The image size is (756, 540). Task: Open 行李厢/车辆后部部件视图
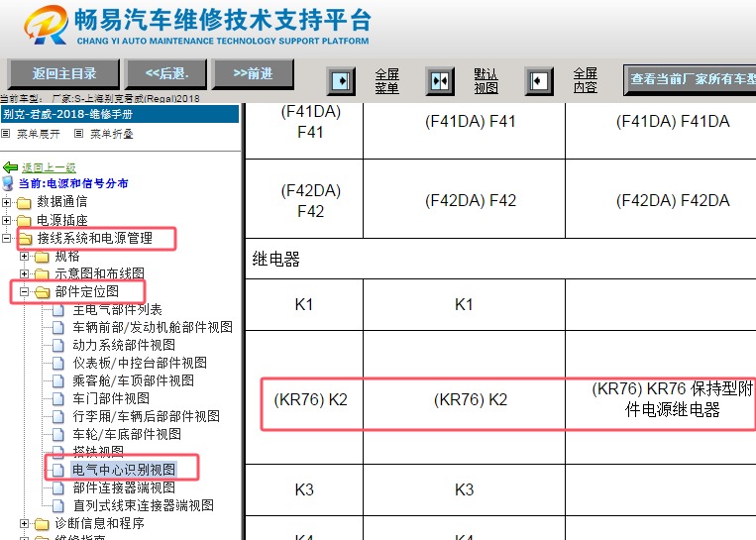click(146, 416)
